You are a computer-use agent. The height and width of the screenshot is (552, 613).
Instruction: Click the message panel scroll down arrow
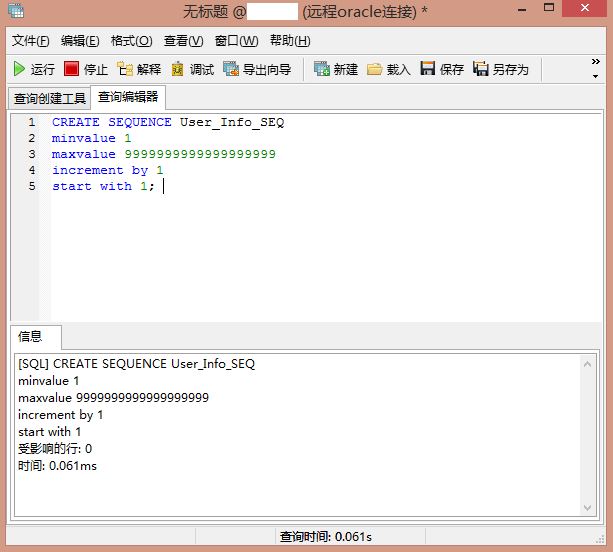(587, 507)
